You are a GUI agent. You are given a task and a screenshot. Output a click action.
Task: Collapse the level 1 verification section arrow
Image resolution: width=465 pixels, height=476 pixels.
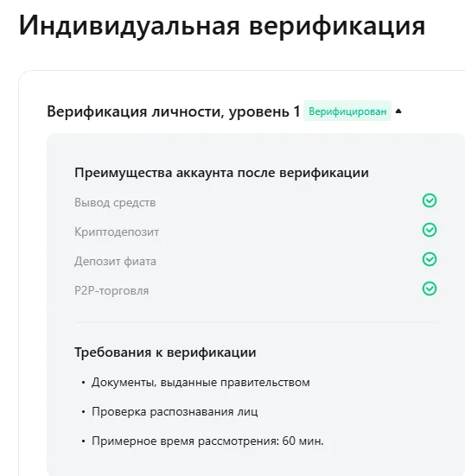398,111
